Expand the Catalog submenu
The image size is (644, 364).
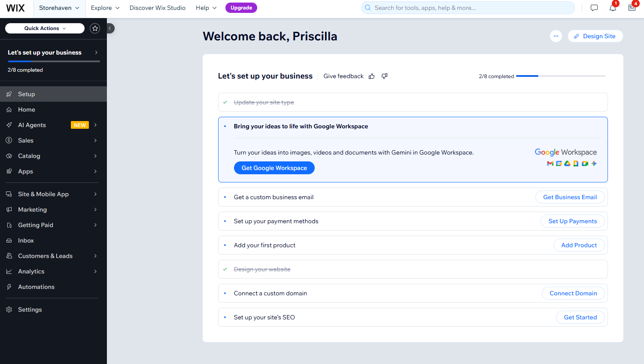95,156
